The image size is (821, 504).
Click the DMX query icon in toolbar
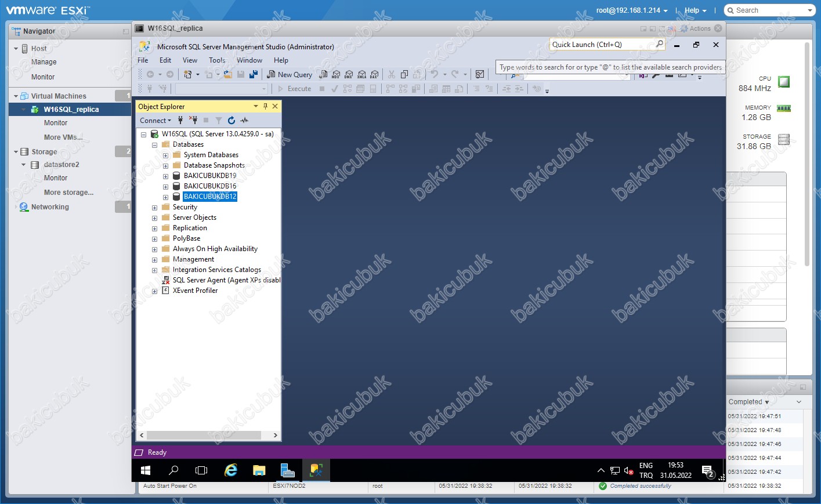click(349, 74)
